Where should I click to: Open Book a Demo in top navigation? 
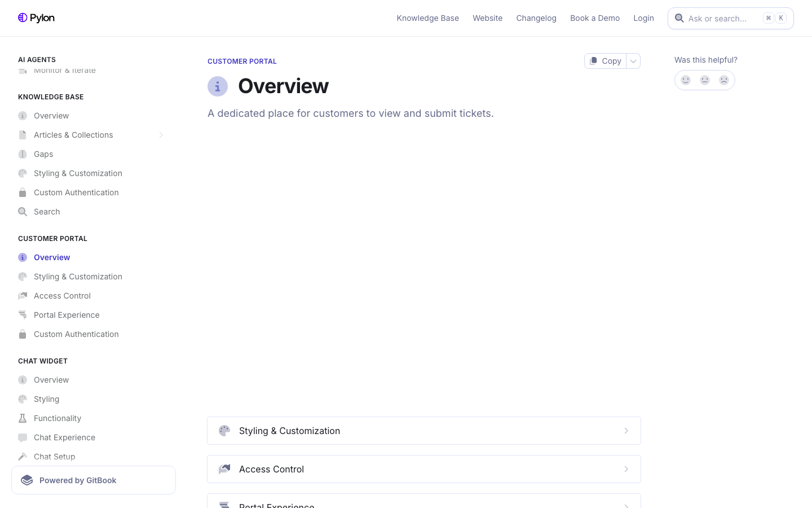(x=595, y=18)
